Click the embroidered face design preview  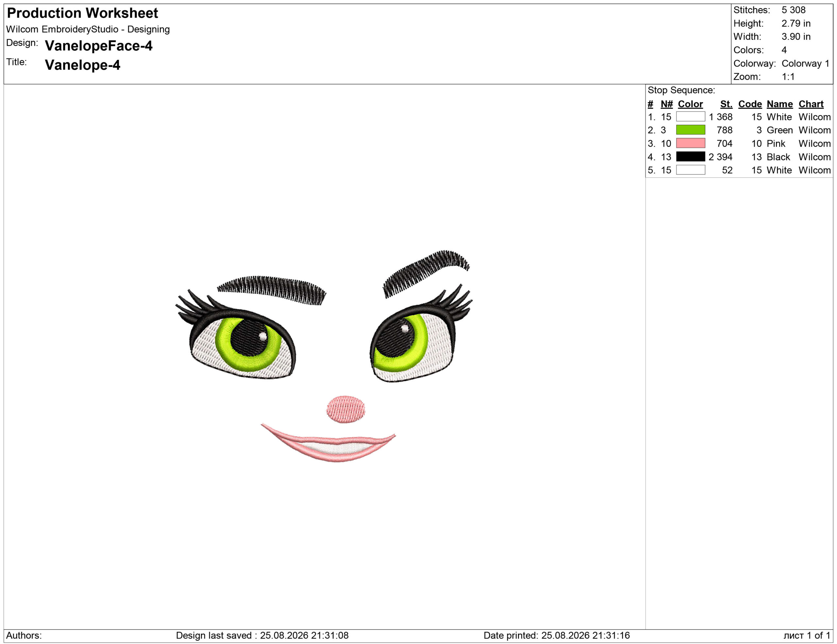(x=324, y=356)
